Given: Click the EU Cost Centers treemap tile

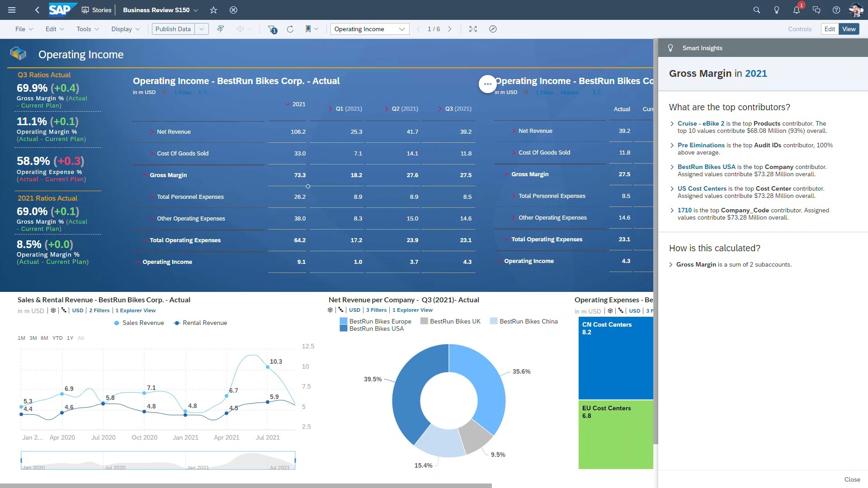Looking at the screenshot, I should coord(616,435).
